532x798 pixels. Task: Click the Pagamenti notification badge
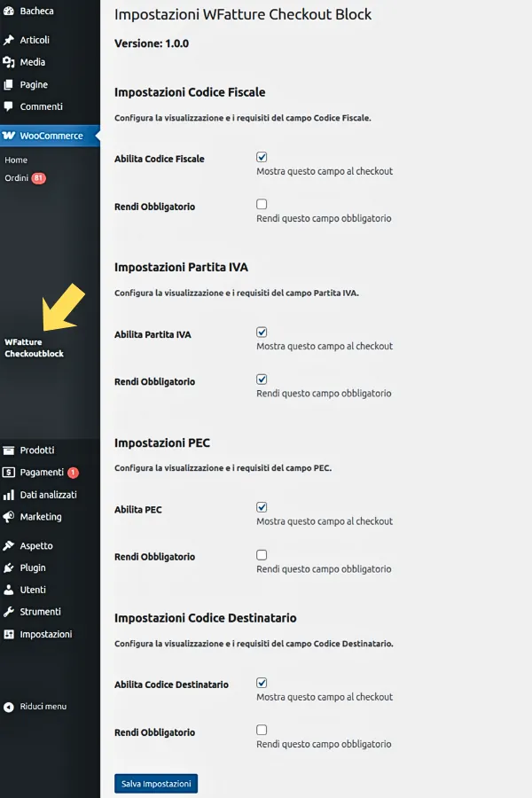pos(73,473)
